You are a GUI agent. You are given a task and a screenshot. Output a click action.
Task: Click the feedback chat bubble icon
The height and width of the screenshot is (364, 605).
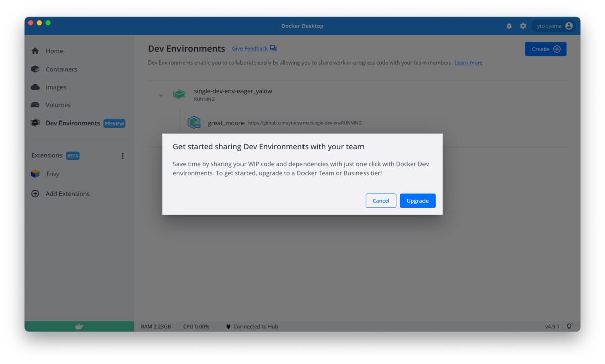point(273,48)
